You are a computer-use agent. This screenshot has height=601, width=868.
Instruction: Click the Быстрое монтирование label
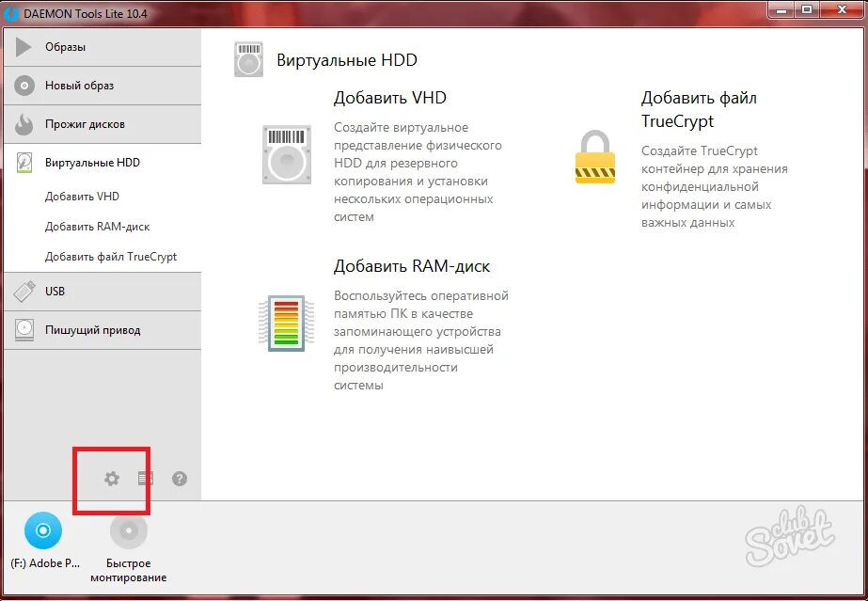pos(129,571)
